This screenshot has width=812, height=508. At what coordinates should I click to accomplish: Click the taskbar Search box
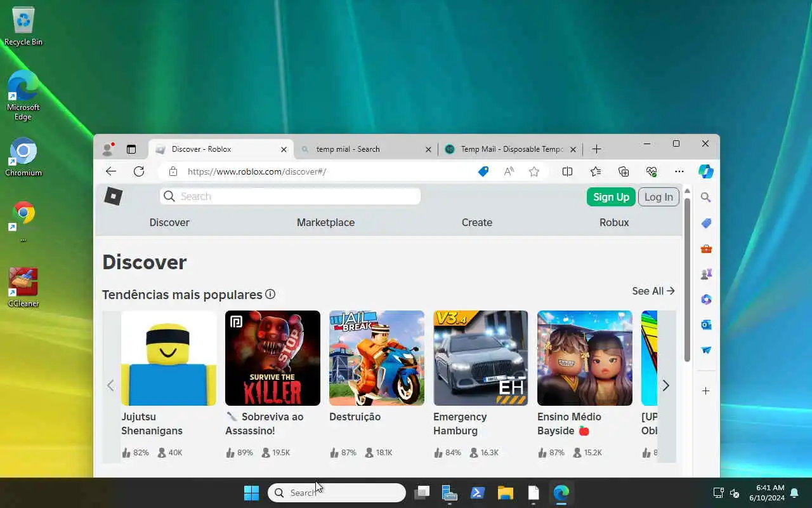[x=337, y=493]
